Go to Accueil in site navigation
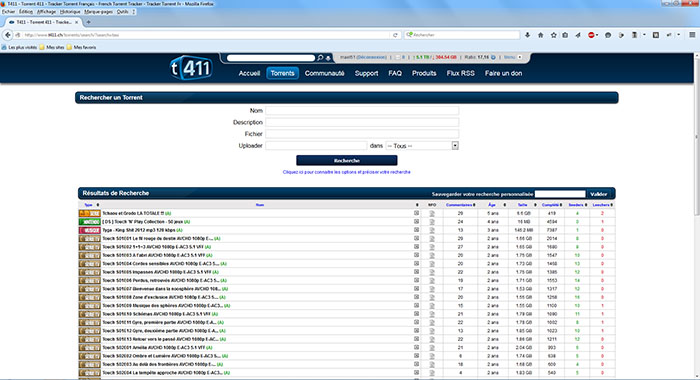700x380 pixels. coord(249,73)
